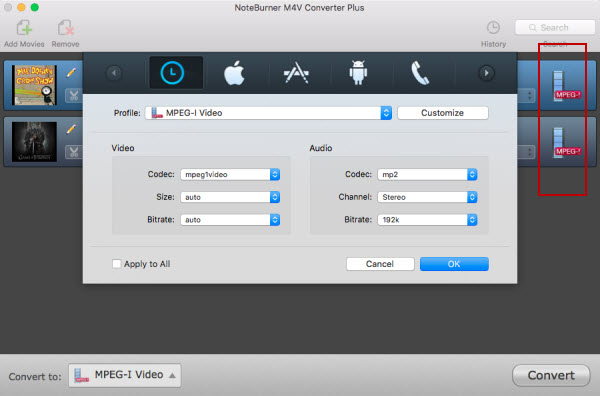Click the stepper on the second movie row

(x=530, y=152)
